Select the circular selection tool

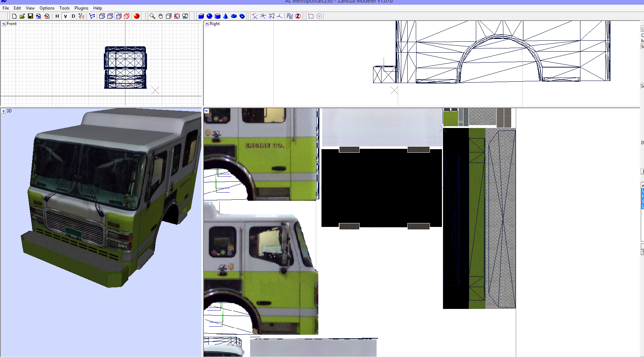coord(319,16)
